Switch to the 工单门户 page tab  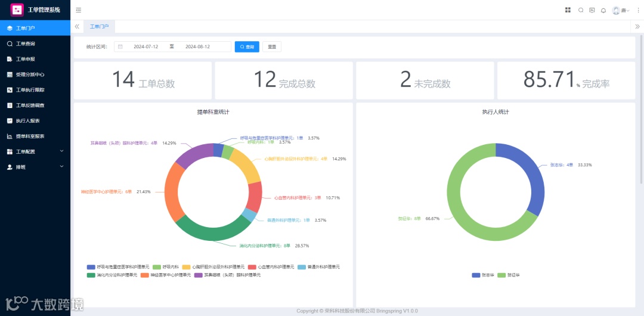[x=100, y=26]
